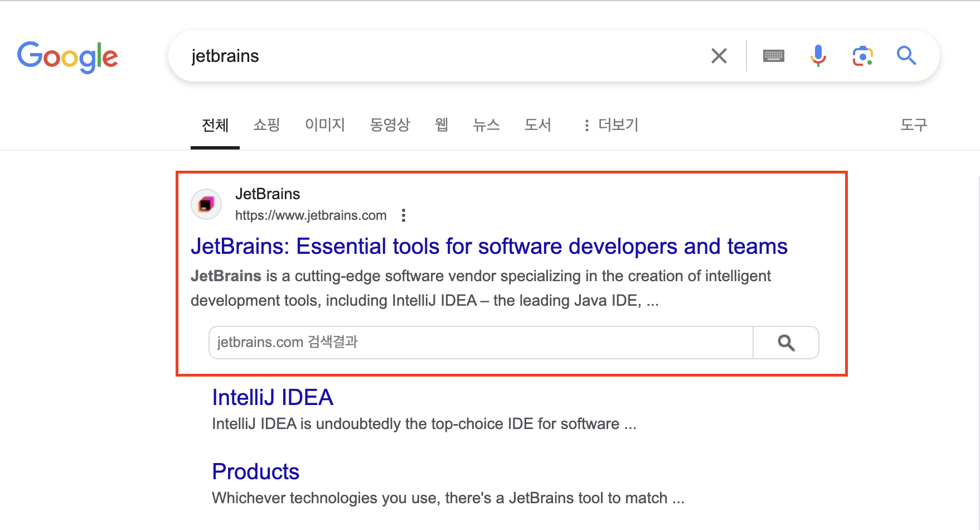Click the sitelinks search magnifier button

click(x=786, y=343)
